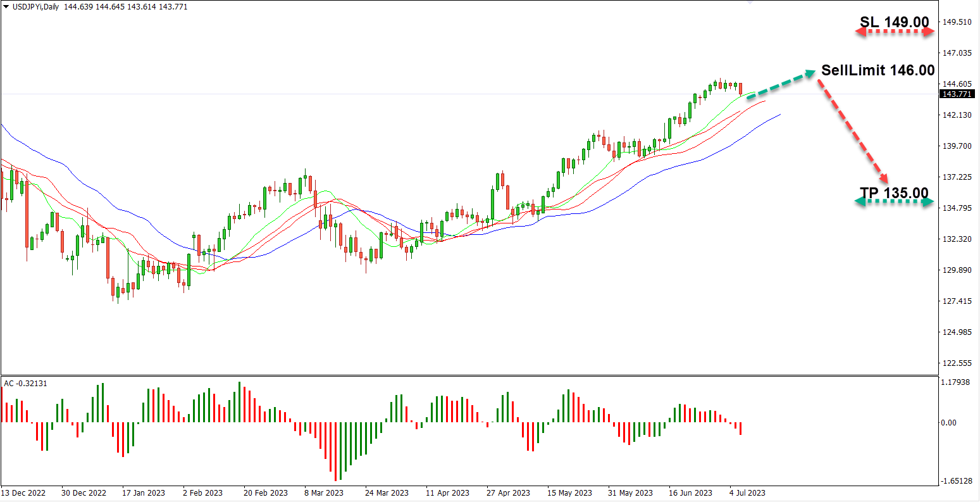Viewport: 980px width, 502px height.
Task: Click the 132.320 price axis label
Action: coord(957,239)
